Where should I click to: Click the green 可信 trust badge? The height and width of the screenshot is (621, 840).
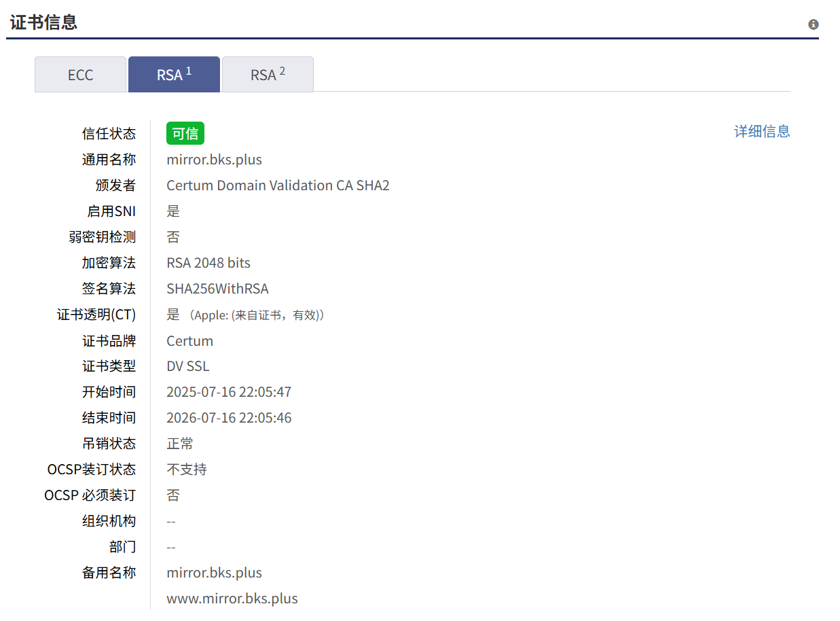(x=185, y=134)
